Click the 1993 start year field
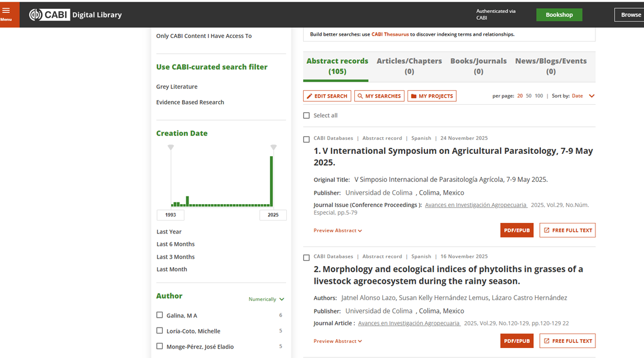644x358 pixels. click(x=170, y=215)
